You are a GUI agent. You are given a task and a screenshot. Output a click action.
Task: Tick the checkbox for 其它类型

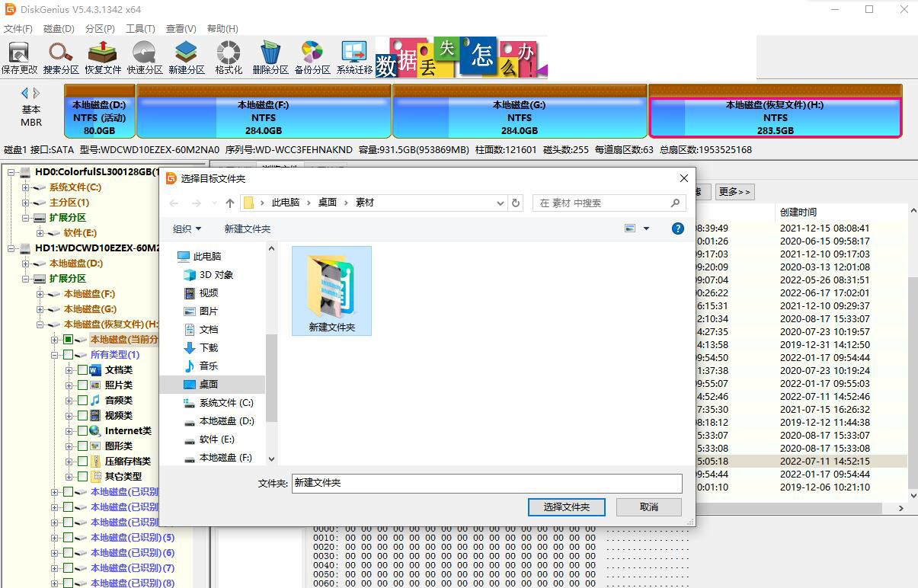(83, 477)
